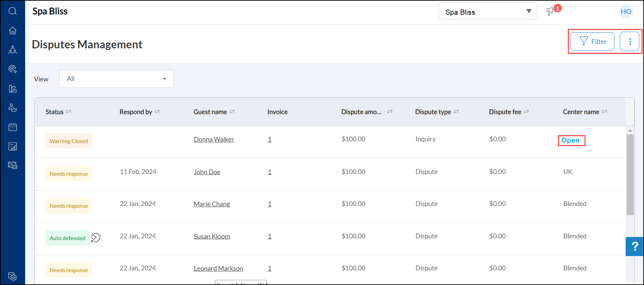644x285 pixels.
Task: Click John Doe's Needs response badge
Action: [x=69, y=174]
